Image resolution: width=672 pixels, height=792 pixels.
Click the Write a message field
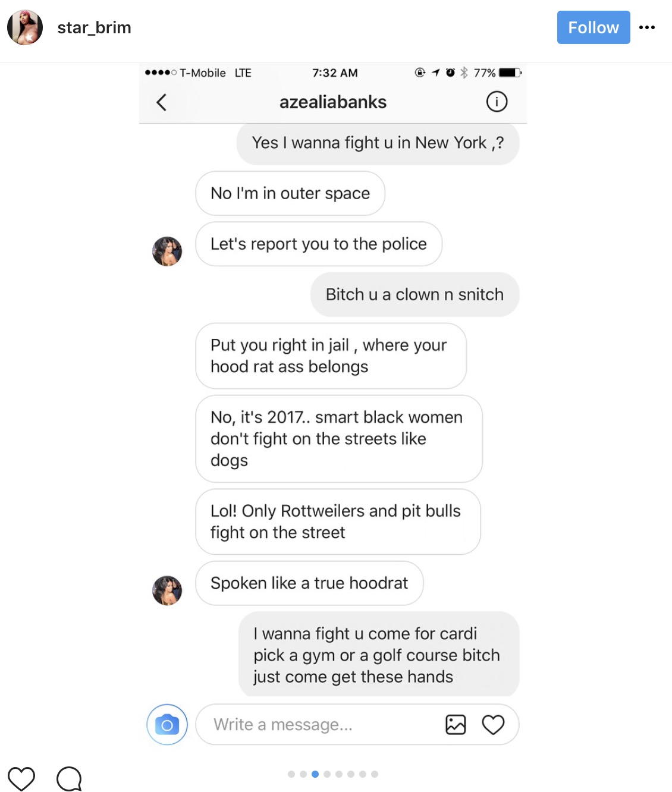point(357,724)
